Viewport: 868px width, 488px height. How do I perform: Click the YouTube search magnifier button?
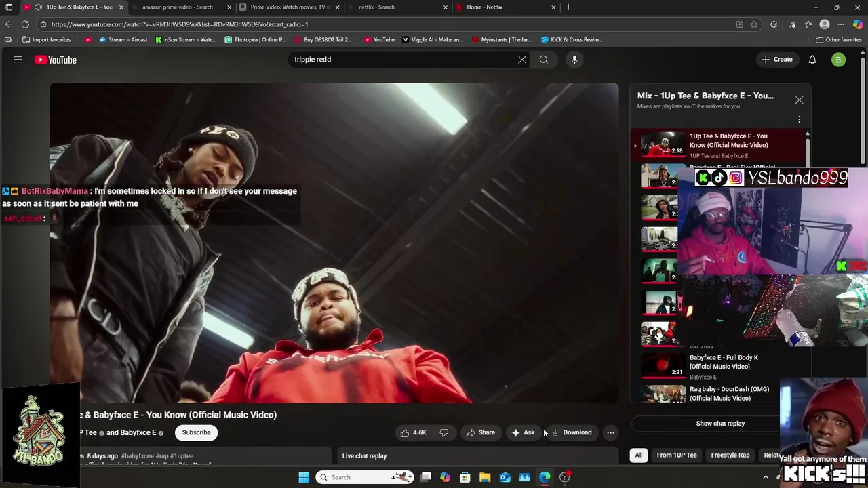(x=544, y=60)
